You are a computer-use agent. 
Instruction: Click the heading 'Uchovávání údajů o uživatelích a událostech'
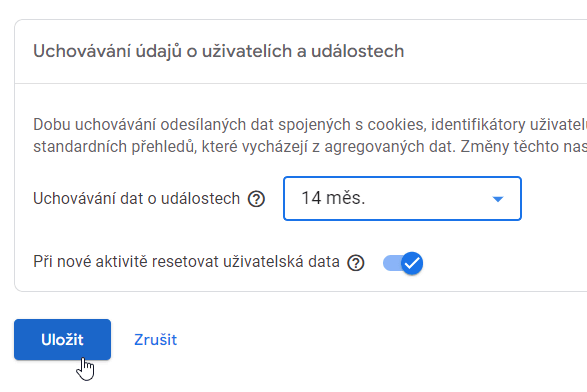point(219,51)
